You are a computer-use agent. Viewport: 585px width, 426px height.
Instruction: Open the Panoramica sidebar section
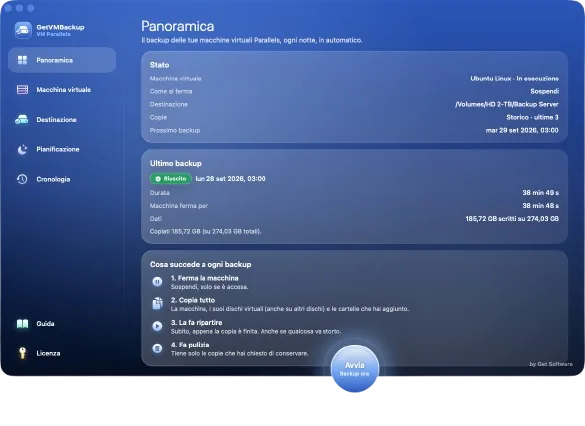pos(62,60)
